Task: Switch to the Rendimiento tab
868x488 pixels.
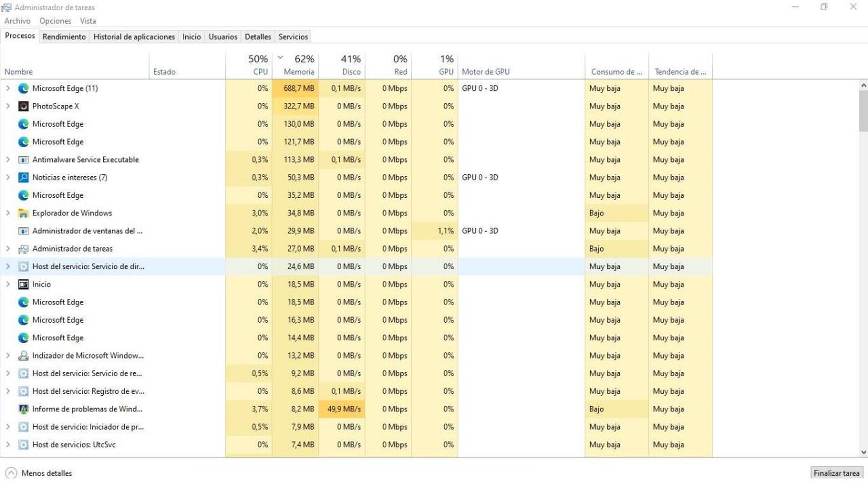Action: tap(64, 37)
